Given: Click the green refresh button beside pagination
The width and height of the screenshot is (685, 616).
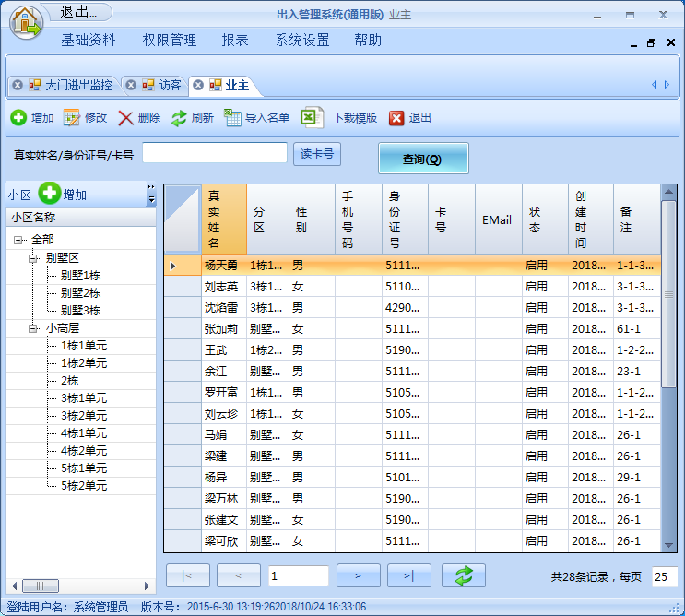Looking at the screenshot, I should (x=464, y=576).
